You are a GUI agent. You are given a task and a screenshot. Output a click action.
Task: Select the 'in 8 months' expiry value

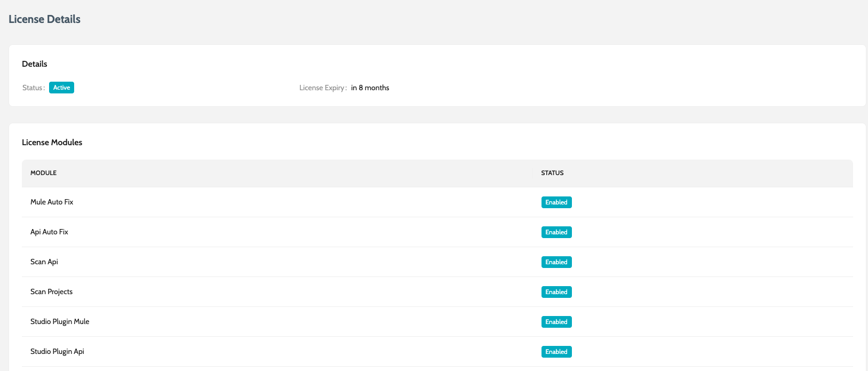tap(370, 88)
